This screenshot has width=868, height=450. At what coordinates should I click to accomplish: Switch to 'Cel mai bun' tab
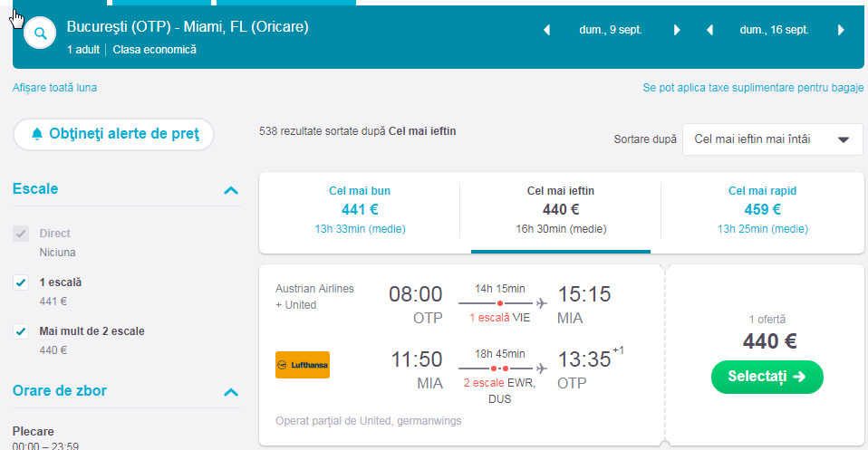[x=360, y=210]
